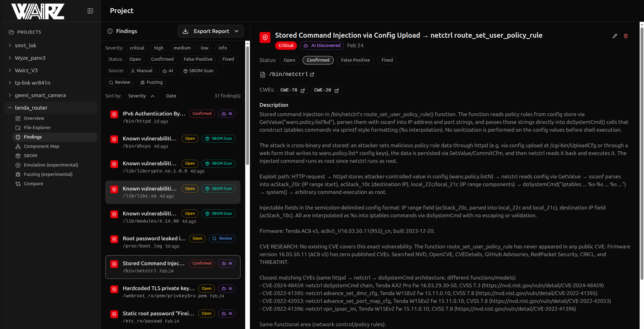Toggle Severity sort direction arrow
The width and height of the screenshot is (644, 329).
(x=153, y=96)
